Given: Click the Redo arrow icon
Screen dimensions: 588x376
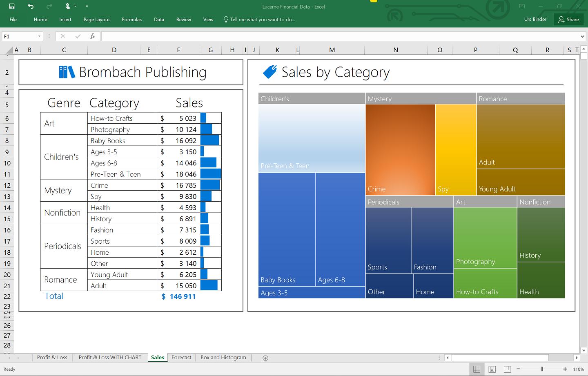Looking at the screenshot, I should pos(49,6).
